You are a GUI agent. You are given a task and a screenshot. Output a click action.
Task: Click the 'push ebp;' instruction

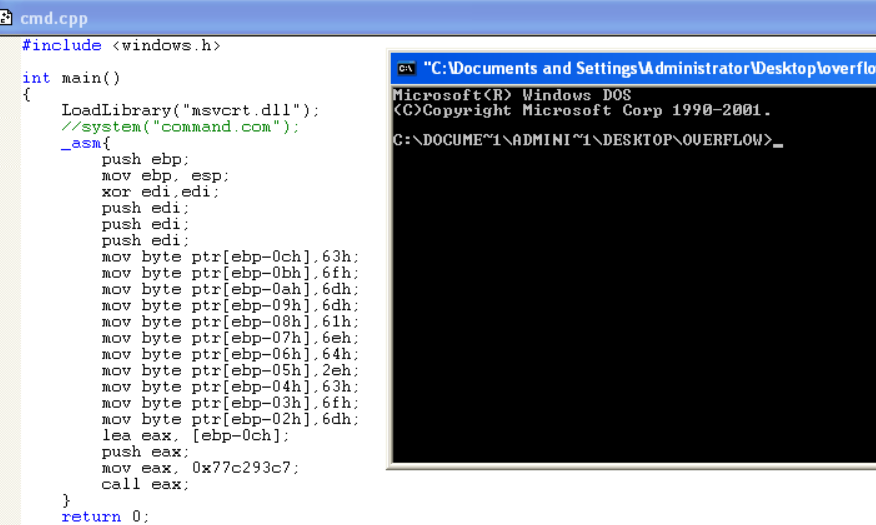coord(145,159)
